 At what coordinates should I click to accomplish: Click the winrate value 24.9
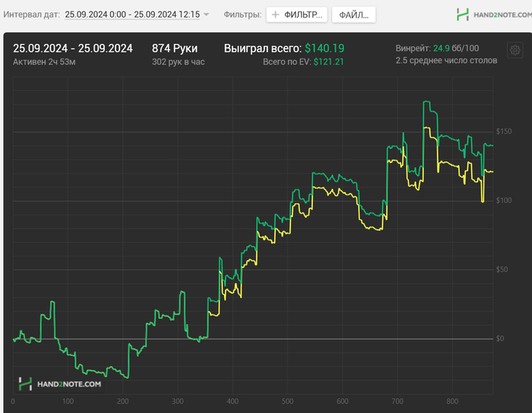pos(441,48)
